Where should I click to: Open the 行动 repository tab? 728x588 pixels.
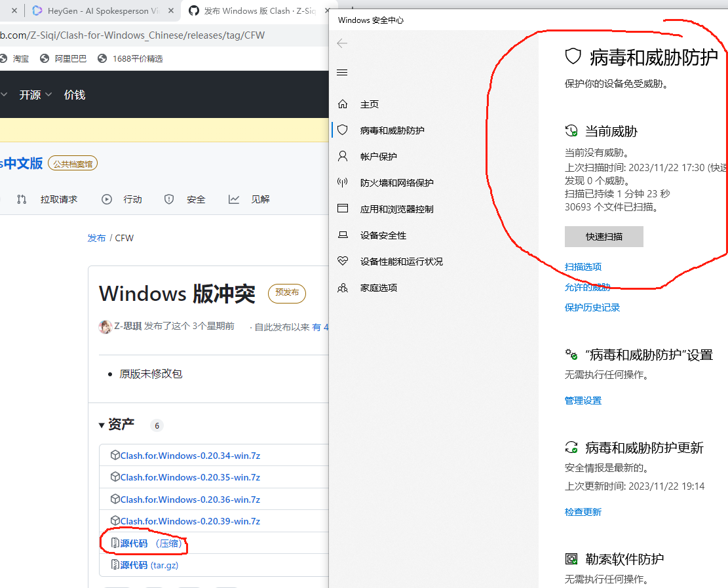click(x=122, y=199)
